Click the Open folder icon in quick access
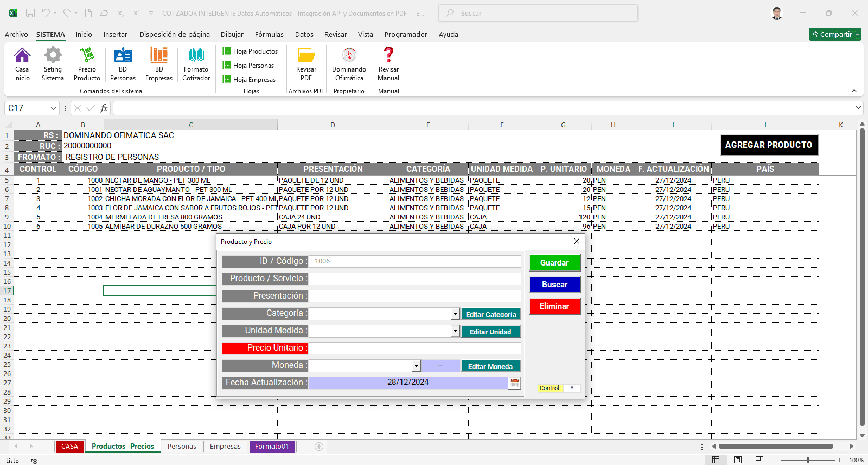The height and width of the screenshot is (465, 868). (104, 13)
